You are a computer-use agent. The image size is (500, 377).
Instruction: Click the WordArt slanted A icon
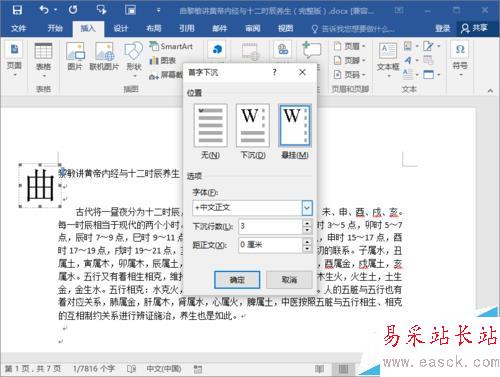pyautogui.click(x=408, y=60)
